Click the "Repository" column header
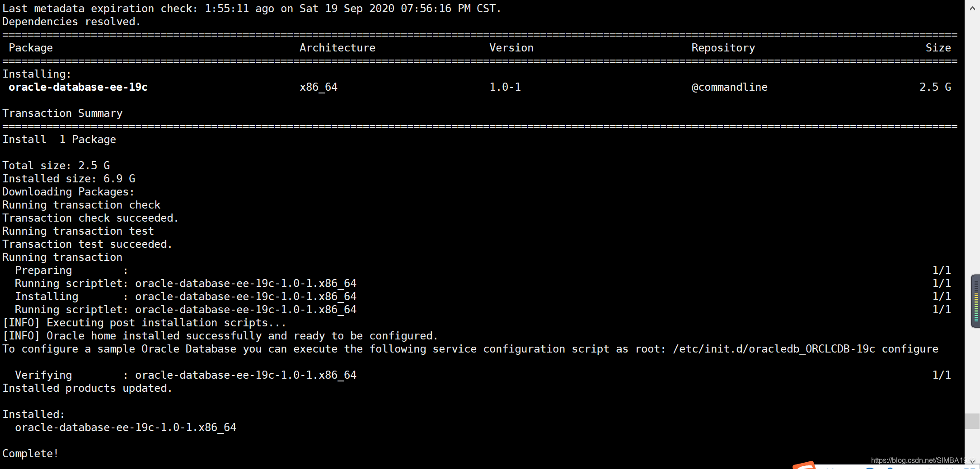The width and height of the screenshot is (980, 469). coord(723,48)
